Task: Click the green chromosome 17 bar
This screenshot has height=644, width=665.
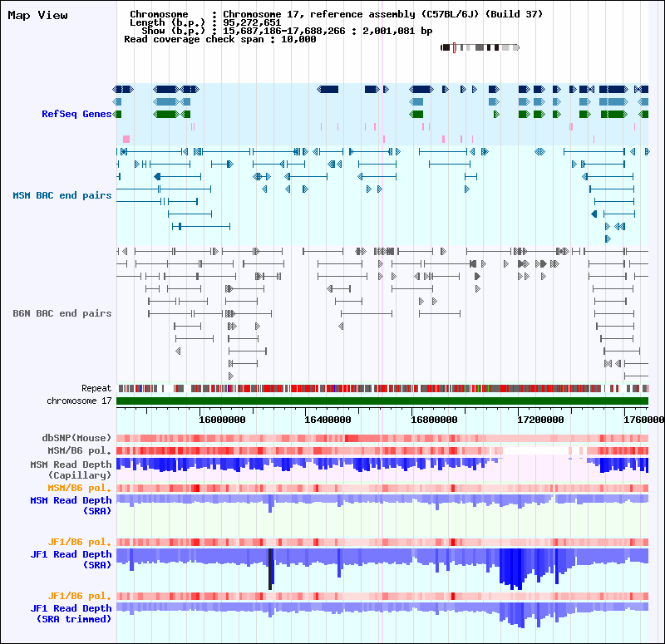Action: [x=382, y=401]
